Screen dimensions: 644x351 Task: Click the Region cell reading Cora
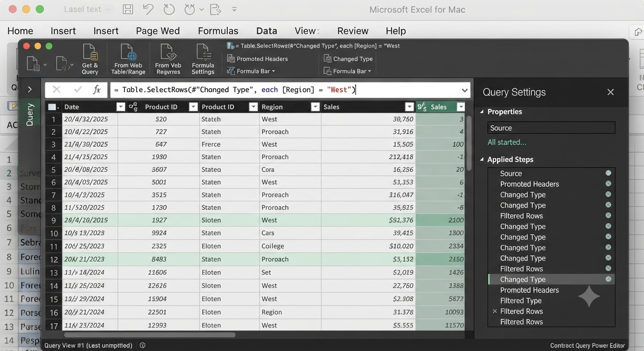(290, 170)
